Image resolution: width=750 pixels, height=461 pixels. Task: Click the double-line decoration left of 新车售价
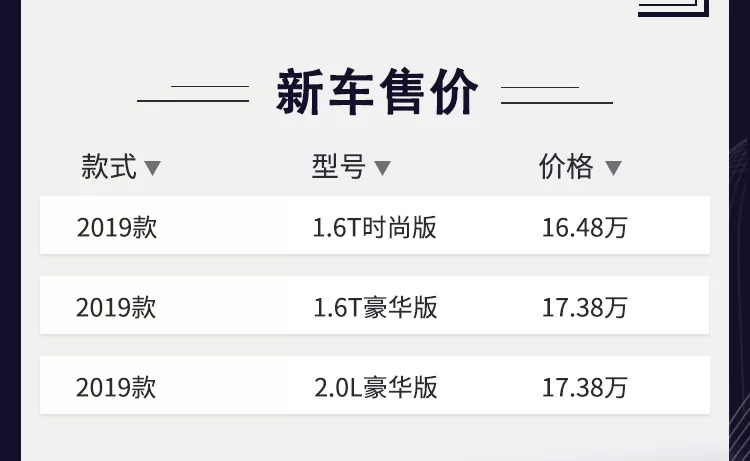tap(193, 94)
